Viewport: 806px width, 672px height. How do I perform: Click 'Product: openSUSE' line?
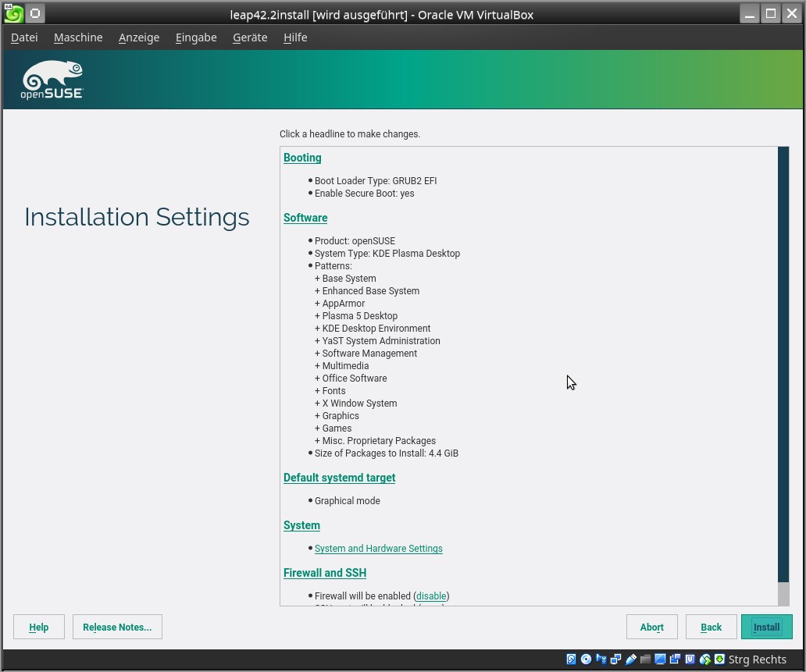tap(355, 241)
